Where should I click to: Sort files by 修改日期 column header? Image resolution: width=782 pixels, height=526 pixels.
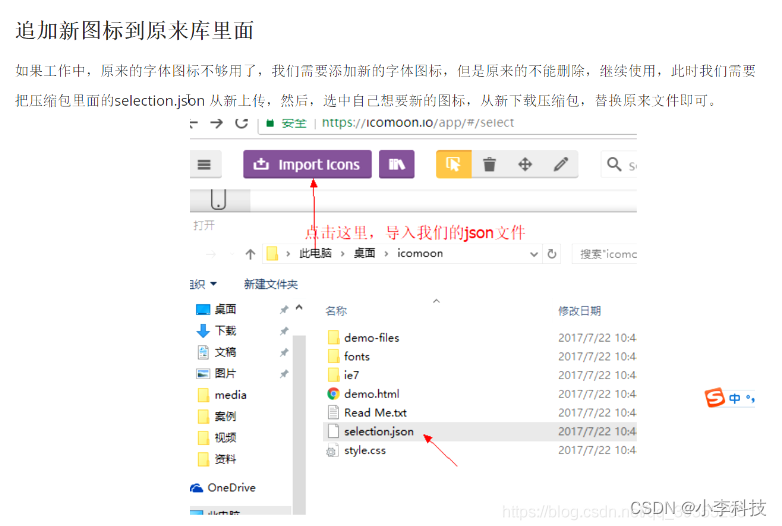pos(580,311)
